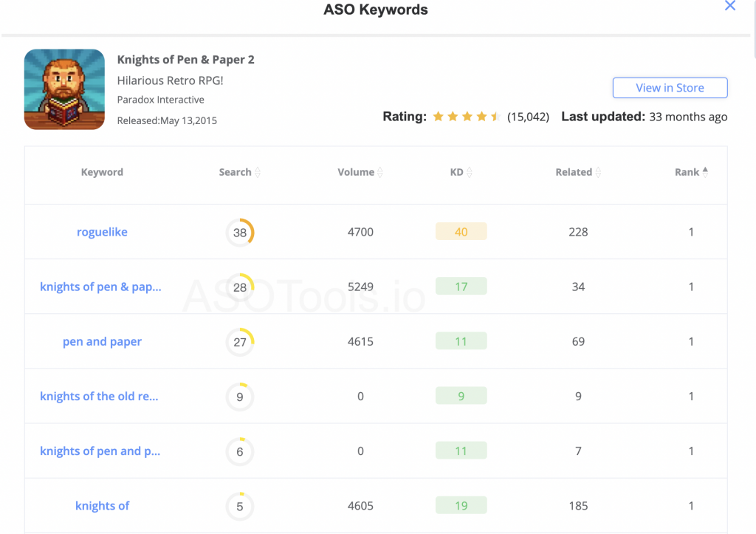Open the 'knights of pen and p...' keyword
Image resolution: width=756 pixels, height=534 pixels.
100,451
